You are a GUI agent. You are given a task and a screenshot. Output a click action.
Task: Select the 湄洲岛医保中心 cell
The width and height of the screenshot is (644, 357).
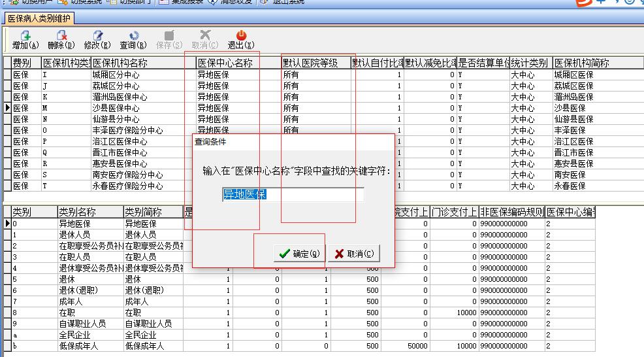point(143,97)
